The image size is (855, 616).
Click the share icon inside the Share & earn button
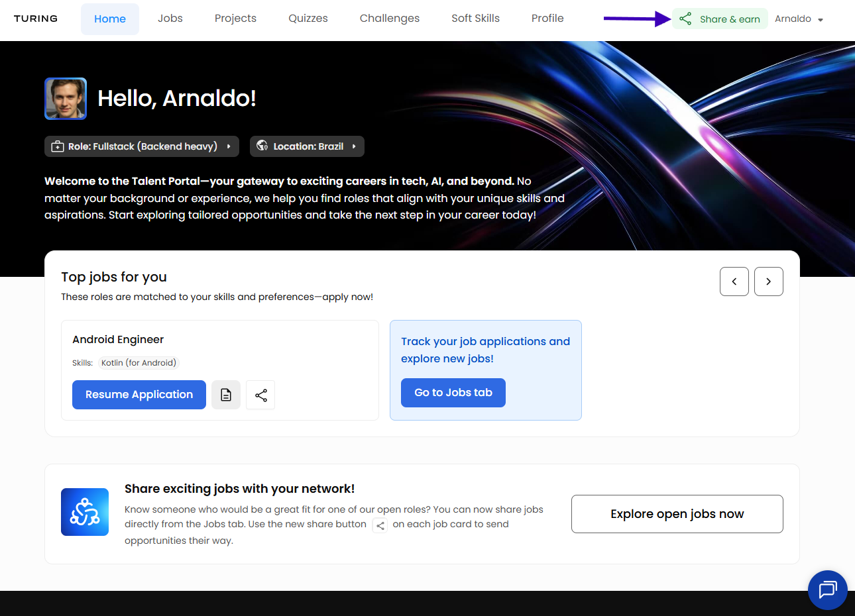click(x=685, y=19)
